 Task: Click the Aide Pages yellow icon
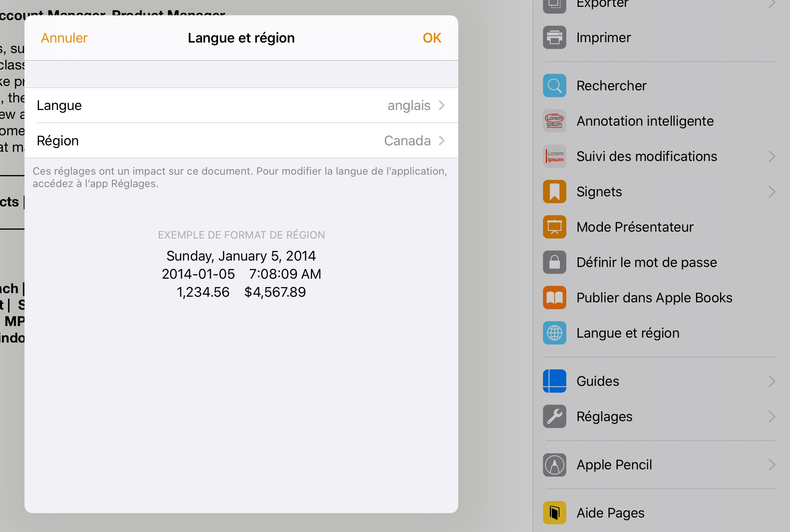pyautogui.click(x=554, y=513)
